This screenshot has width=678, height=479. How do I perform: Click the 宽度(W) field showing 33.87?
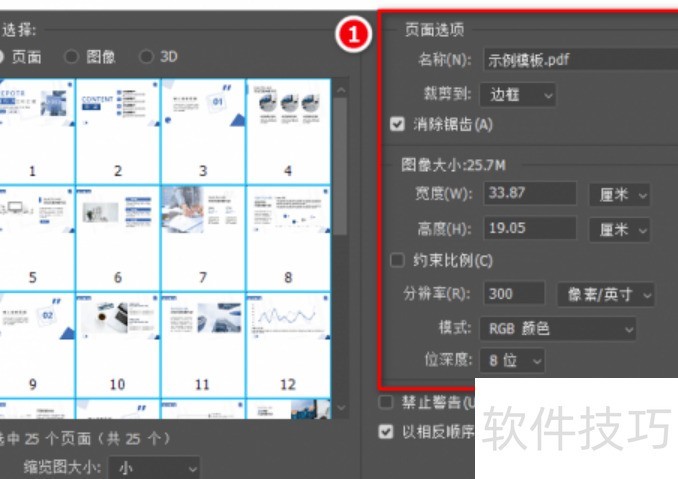click(530, 193)
